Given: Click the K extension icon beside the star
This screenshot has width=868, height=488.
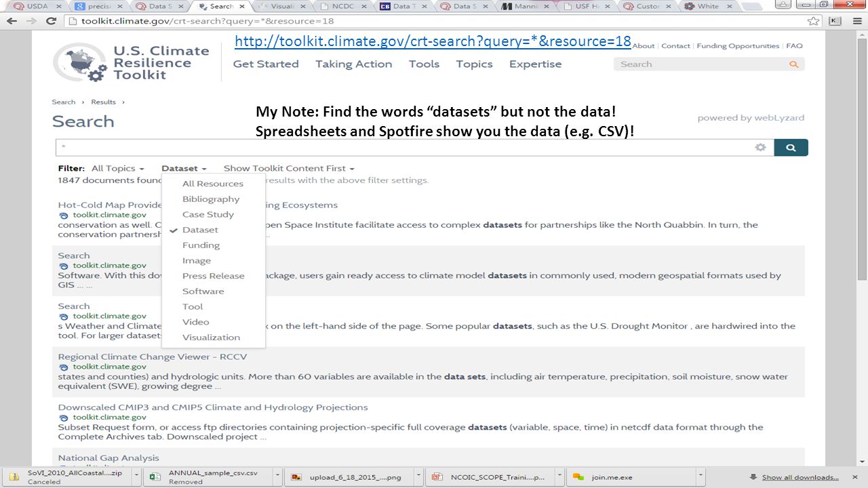Looking at the screenshot, I should (x=833, y=21).
